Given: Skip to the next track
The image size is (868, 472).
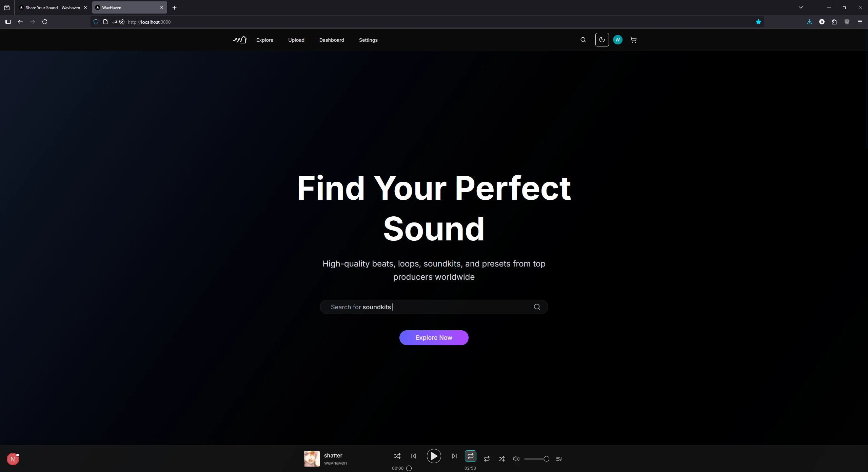Looking at the screenshot, I should (454, 456).
